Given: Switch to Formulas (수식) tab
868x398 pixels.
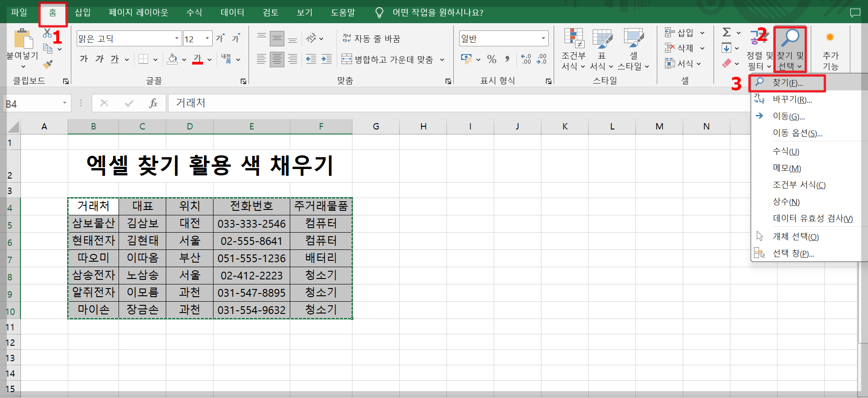Looking at the screenshot, I should click(194, 12).
